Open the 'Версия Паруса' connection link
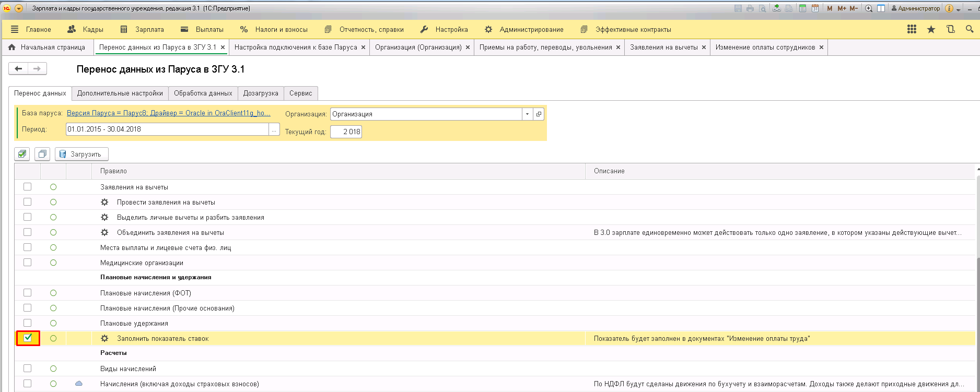This screenshot has height=392, width=980. (x=169, y=113)
